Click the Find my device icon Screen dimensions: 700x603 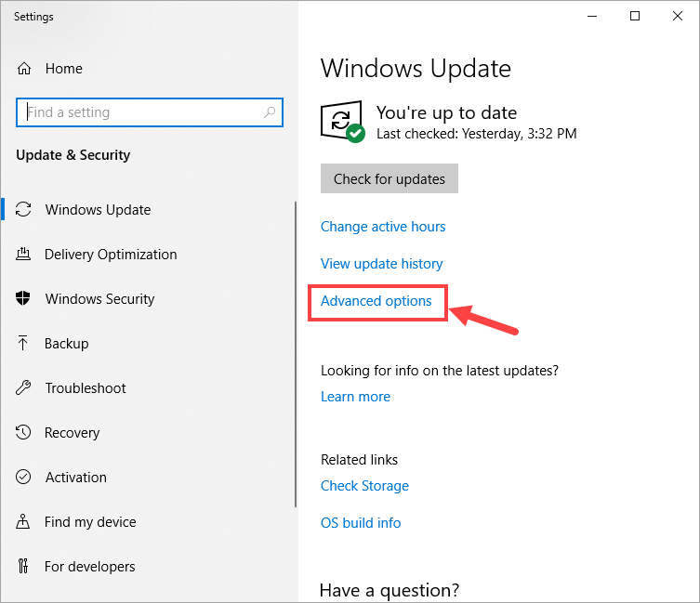(25, 522)
